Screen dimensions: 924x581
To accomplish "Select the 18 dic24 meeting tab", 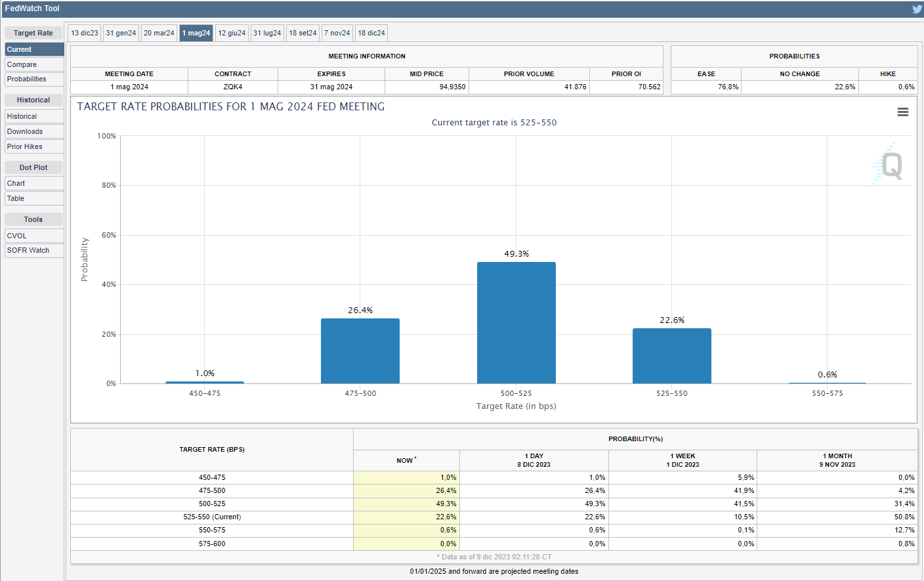I will click(371, 33).
